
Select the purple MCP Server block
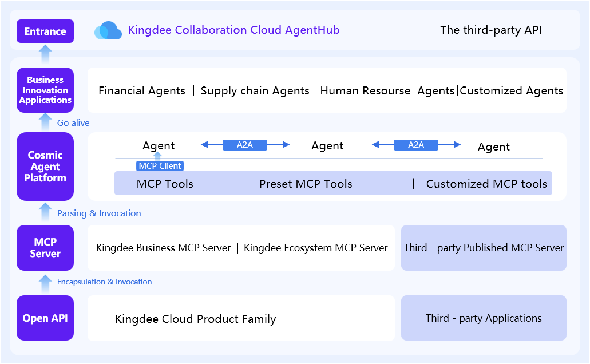(x=45, y=248)
